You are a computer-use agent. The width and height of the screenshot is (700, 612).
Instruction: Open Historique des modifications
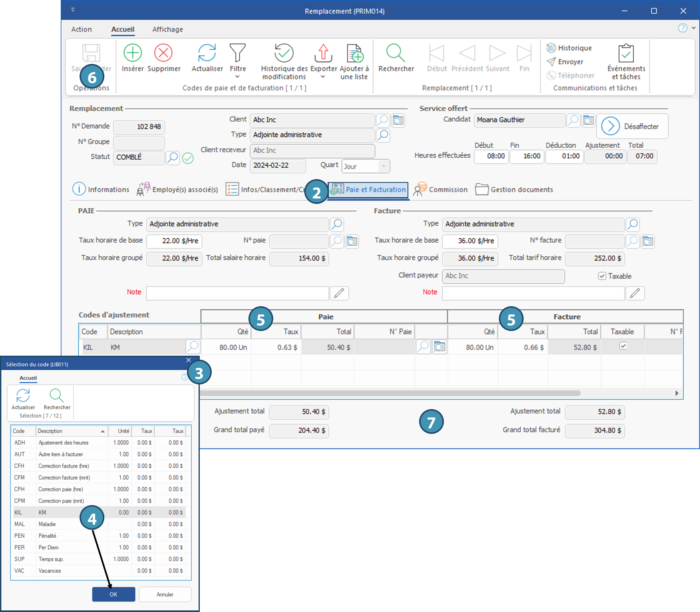[284, 53]
